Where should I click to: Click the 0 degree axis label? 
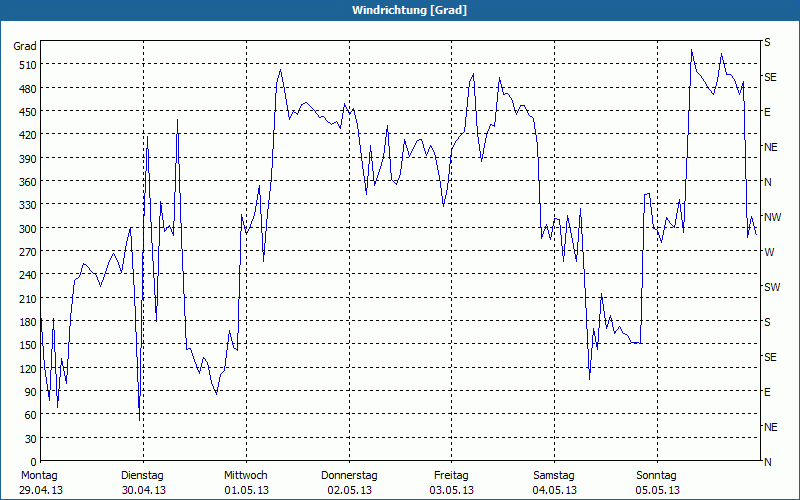click(x=34, y=462)
